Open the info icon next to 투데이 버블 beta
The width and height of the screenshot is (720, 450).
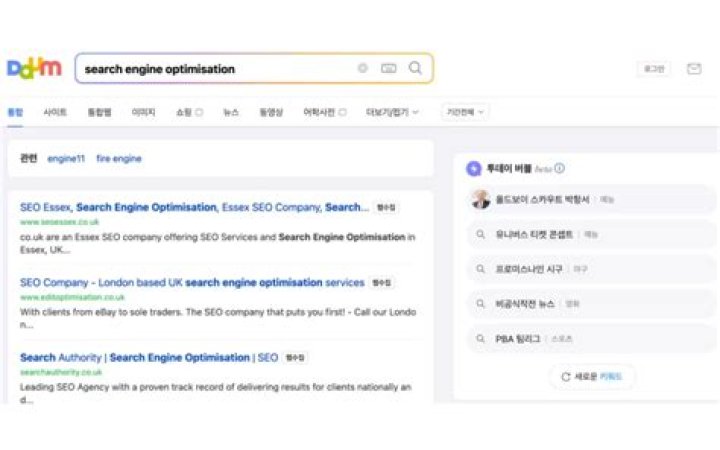[559, 168]
